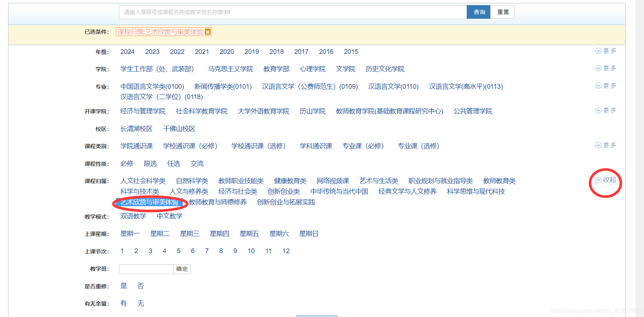Select 中文教学 teaching mode
This screenshot has height=317, width=644.
point(170,216)
